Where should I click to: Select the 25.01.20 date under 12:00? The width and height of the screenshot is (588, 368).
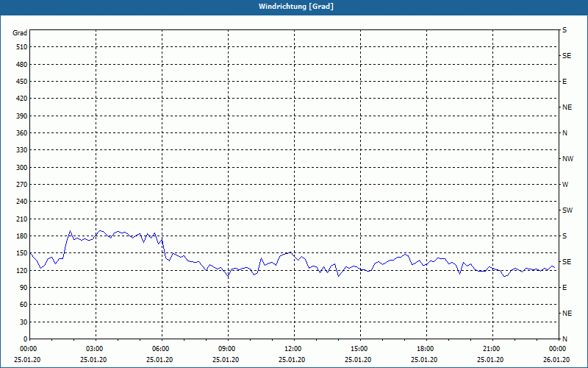point(292,360)
